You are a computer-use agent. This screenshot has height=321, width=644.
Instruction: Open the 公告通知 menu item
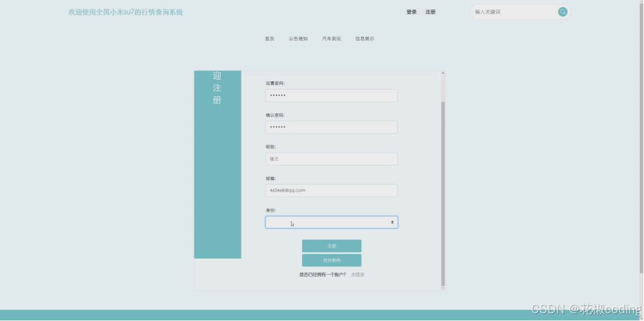(298, 38)
